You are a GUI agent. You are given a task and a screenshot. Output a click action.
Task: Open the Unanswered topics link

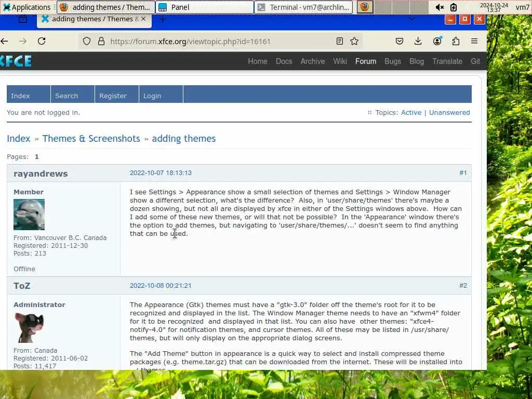click(x=449, y=113)
